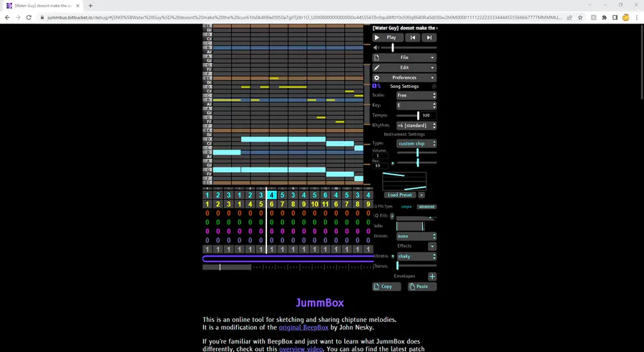Select yellow pattern 10 in track editor
Image resolution: width=644 pixels, height=352 pixels.
point(315,204)
